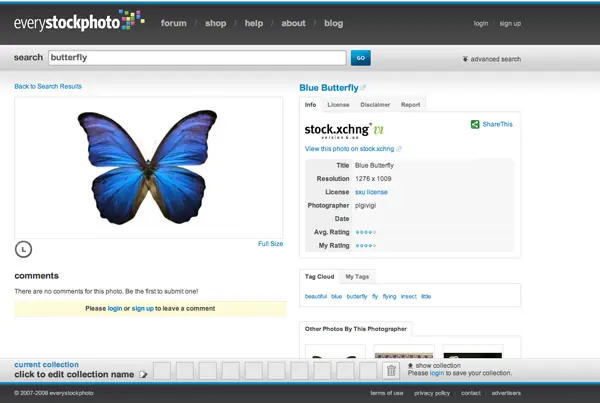
Task: View this photo on stock.xchng
Action: [x=349, y=149]
